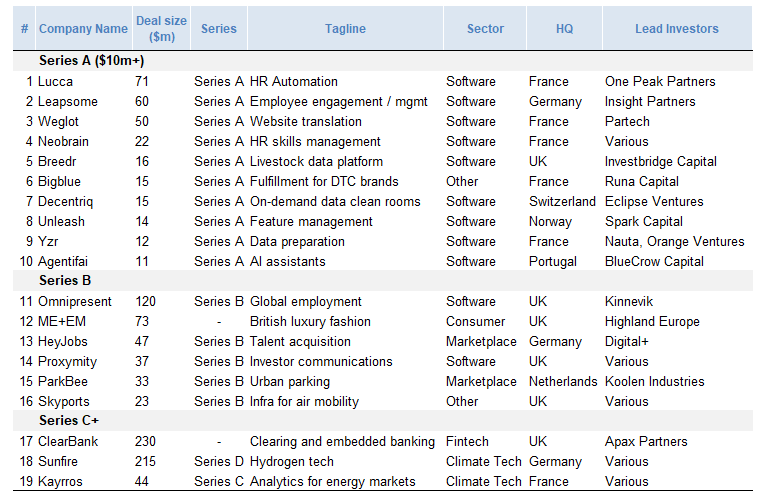
Task: Select the Neobrain company name
Action: tap(63, 142)
